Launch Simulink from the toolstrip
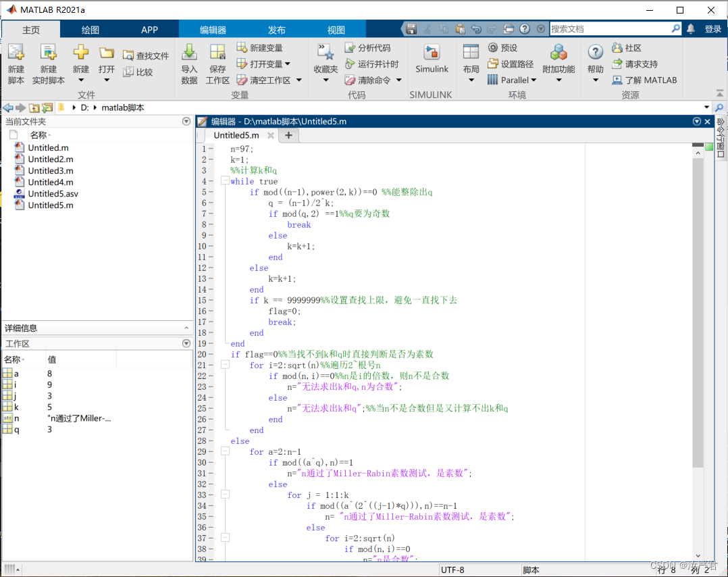Image resolution: width=728 pixels, height=577 pixels. pos(432,59)
